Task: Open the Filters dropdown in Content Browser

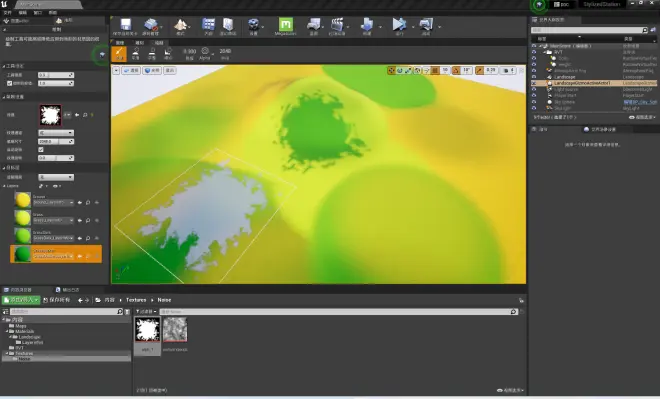Action: 146,311
